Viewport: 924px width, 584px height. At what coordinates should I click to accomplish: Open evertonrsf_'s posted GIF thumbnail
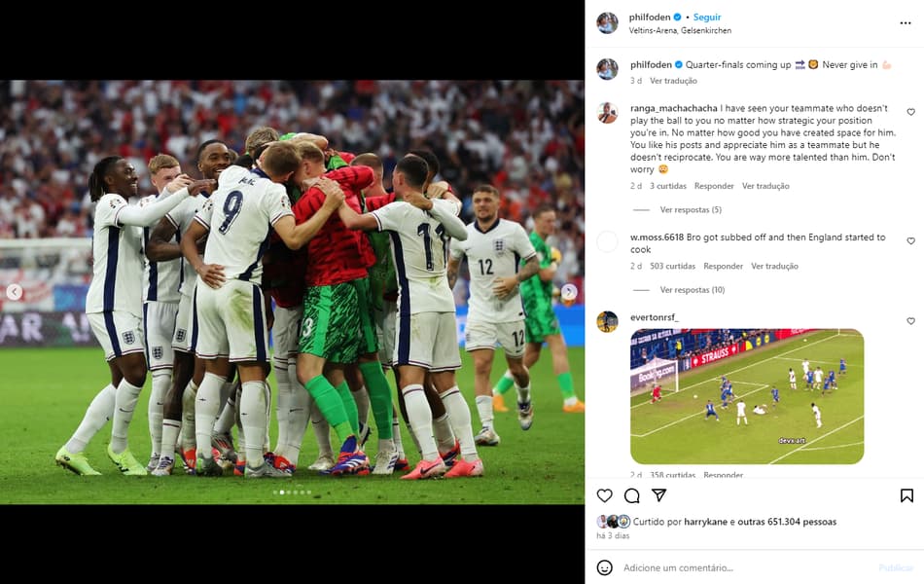coord(747,396)
